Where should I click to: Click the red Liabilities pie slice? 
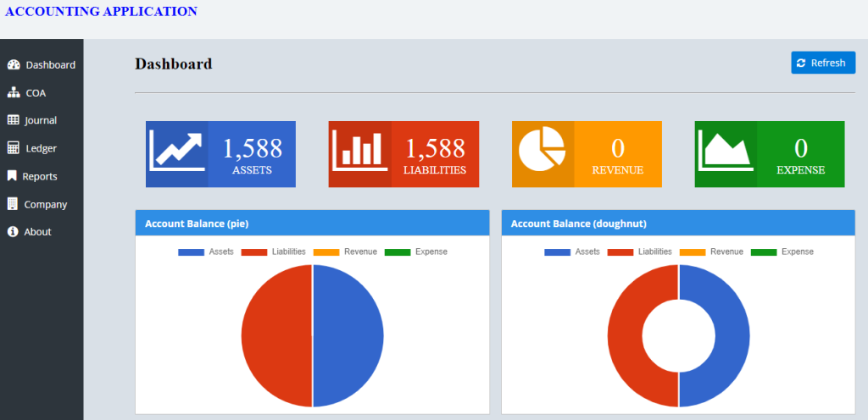coord(275,335)
